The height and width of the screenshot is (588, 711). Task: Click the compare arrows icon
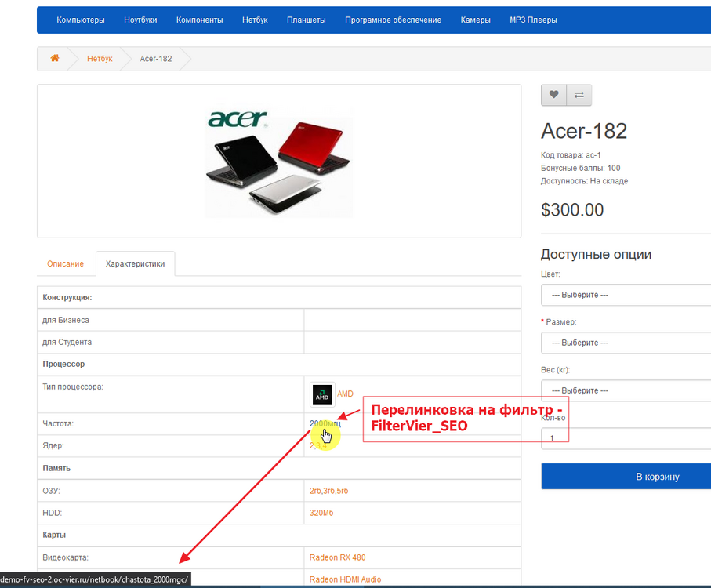pyautogui.click(x=579, y=94)
